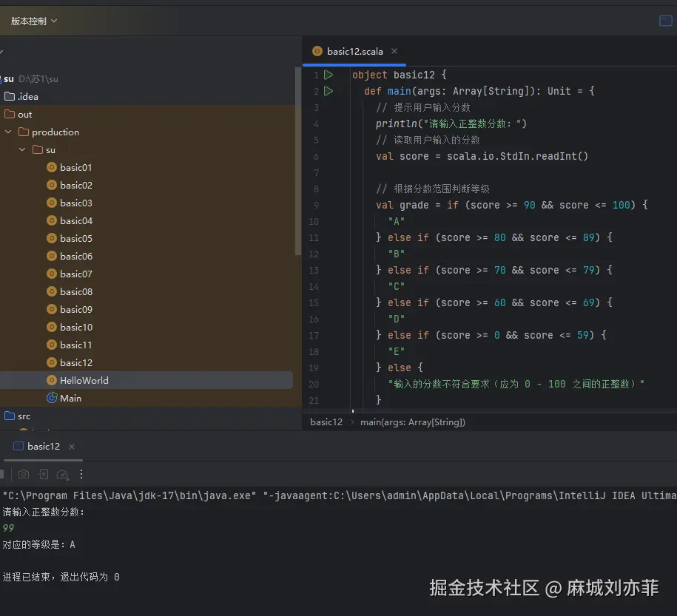This screenshot has height=616, width=677.
Task: Capture memory snapshot with camera icon
Action: point(23,474)
